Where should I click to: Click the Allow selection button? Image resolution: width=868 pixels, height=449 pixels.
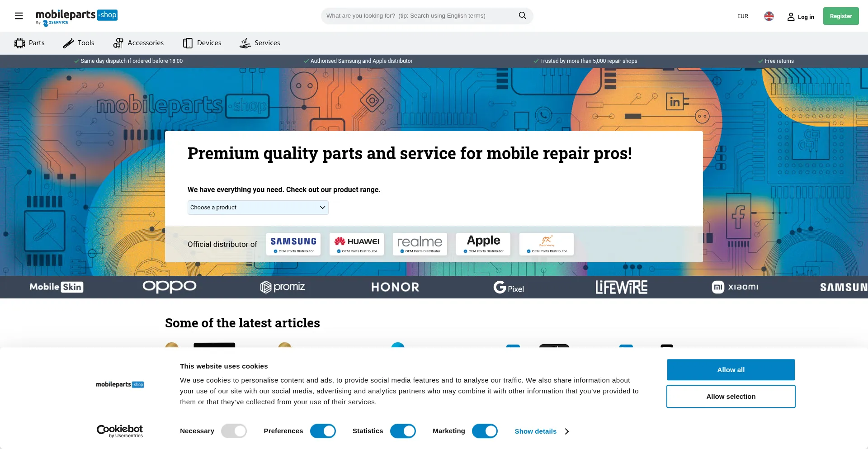click(x=731, y=397)
